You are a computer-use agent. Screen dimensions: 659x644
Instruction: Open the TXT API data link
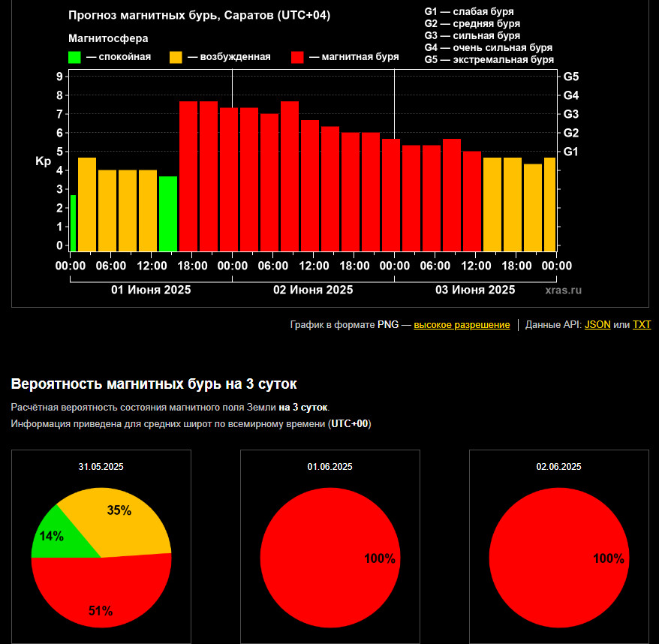(642, 325)
